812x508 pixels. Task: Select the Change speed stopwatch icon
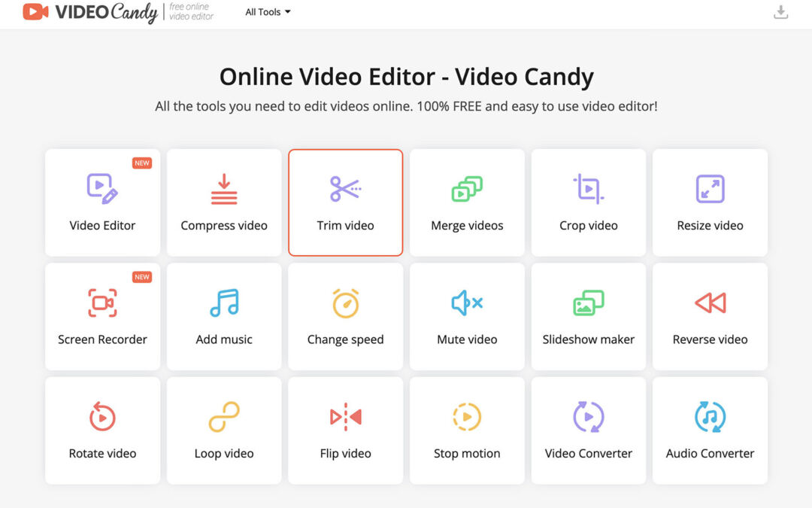point(345,303)
